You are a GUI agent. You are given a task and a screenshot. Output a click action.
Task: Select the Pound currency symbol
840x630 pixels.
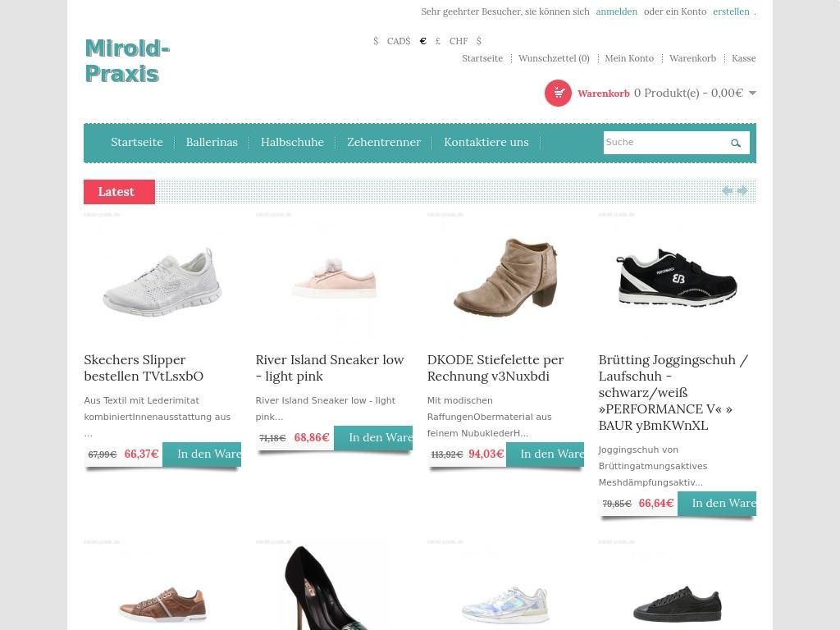(438, 41)
